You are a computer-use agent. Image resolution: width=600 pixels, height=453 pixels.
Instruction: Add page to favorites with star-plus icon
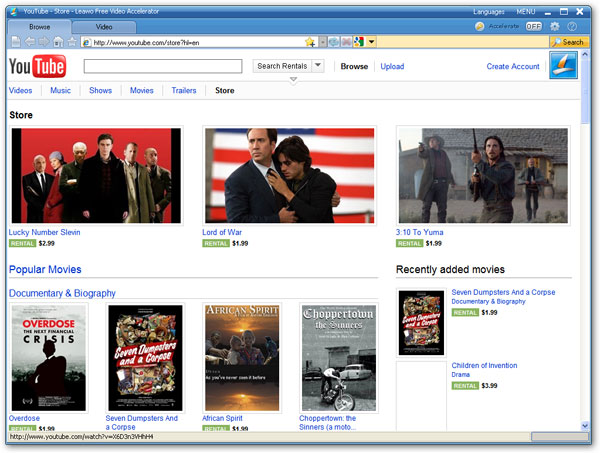(310, 42)
